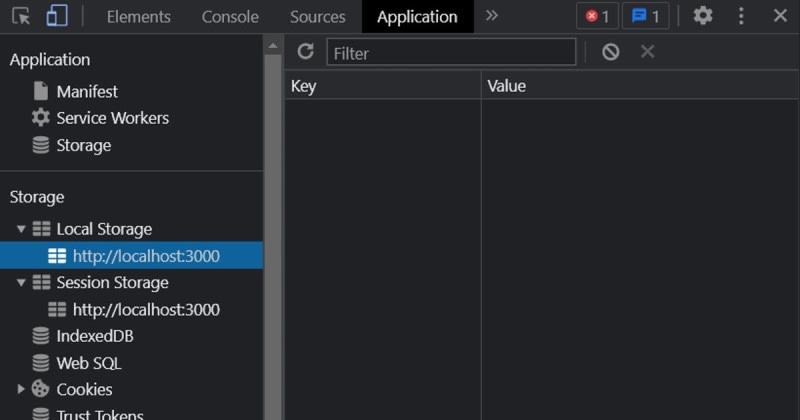This screenshot has height=420, width=800.
Task: Click the Filter input field
Action: click(x=451, y=53)
